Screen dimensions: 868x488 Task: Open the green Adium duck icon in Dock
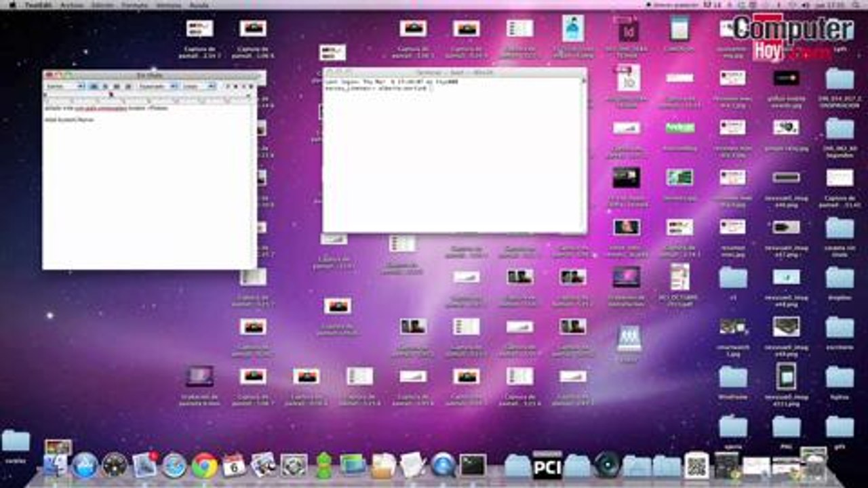point(324,465)
